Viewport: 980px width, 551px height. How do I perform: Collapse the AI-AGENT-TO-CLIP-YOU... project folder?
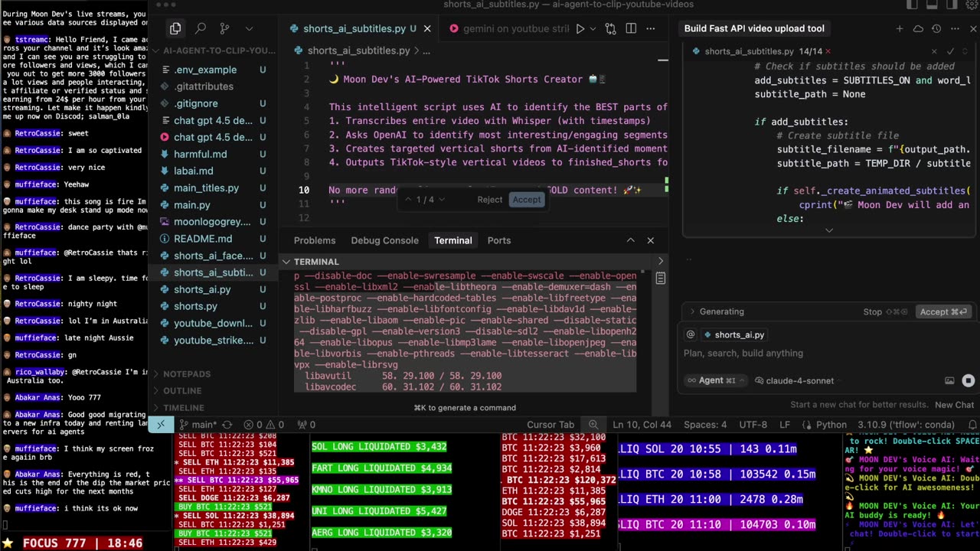tap(214, 51)
